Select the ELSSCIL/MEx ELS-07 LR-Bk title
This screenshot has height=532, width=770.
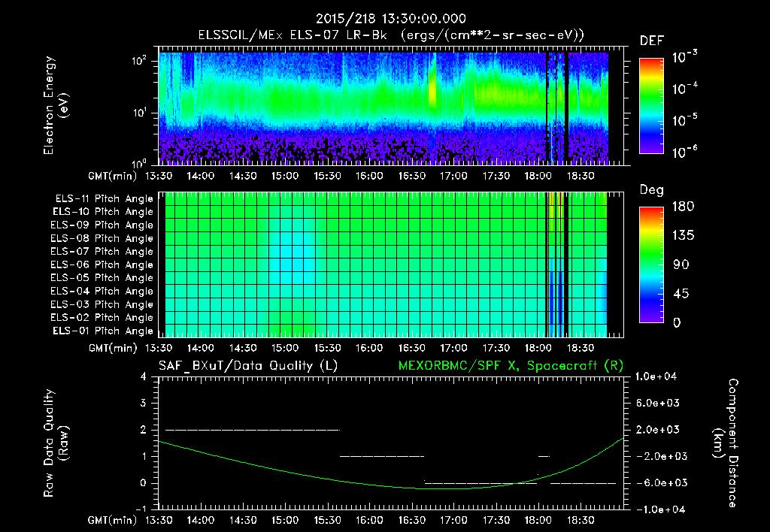click(293, 35)
